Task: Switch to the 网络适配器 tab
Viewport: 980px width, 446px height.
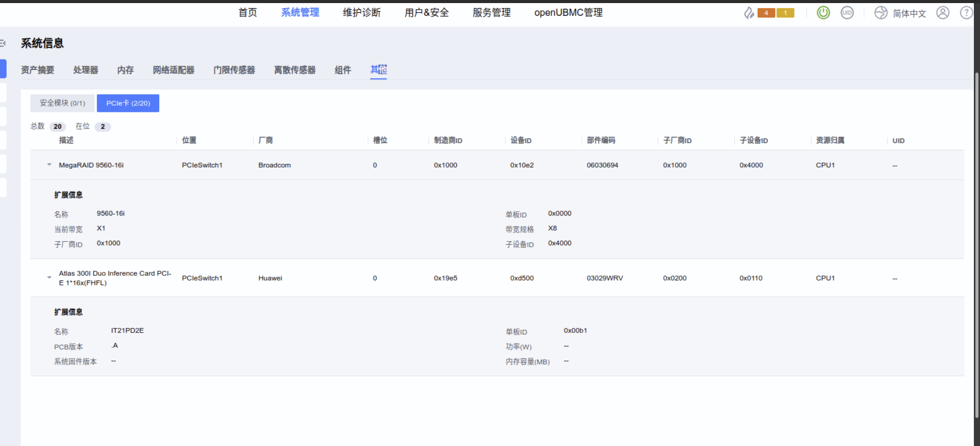Action: point(174,70)
